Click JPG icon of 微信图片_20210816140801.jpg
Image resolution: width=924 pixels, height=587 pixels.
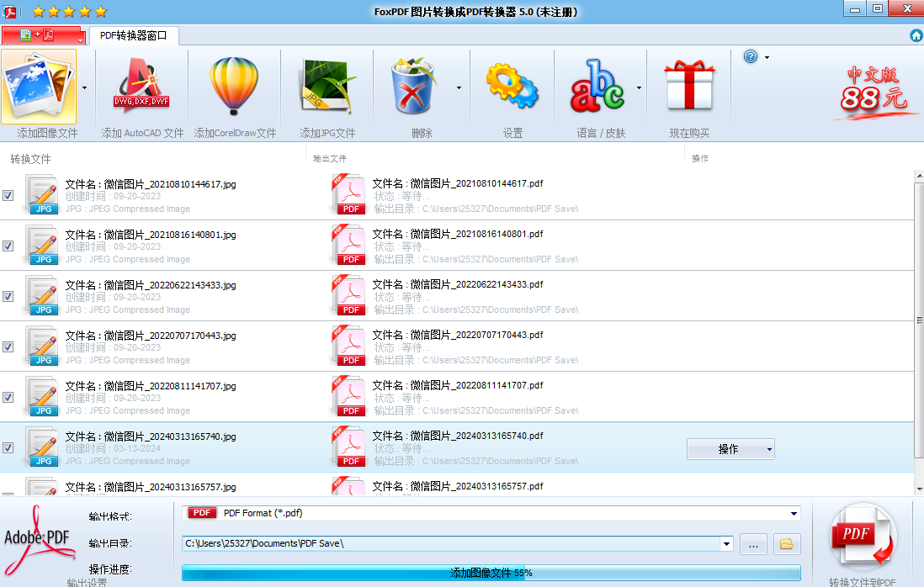pos(42,246)
